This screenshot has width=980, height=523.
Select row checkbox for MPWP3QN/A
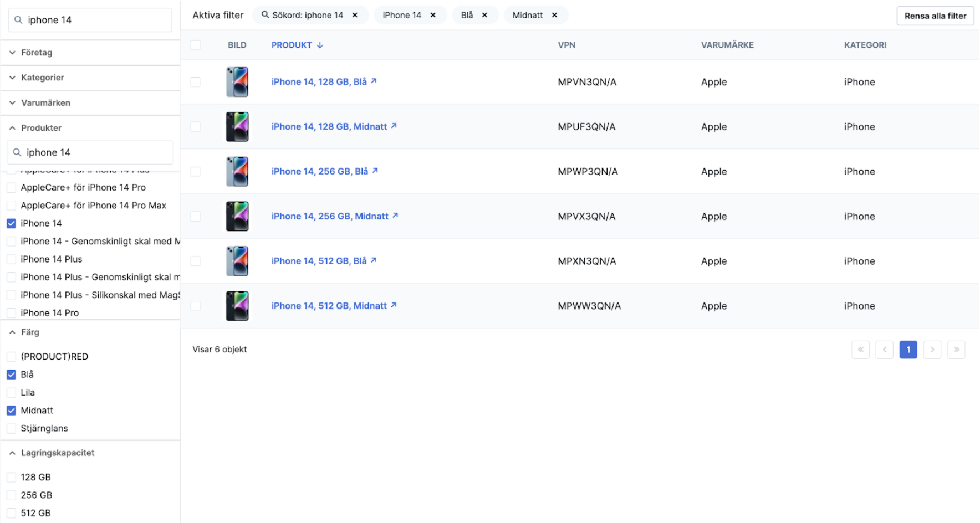click(x=196, y=172)
